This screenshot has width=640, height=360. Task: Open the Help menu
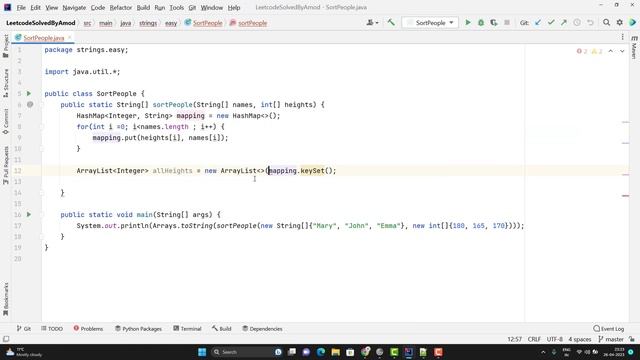(x=233, y=7)
